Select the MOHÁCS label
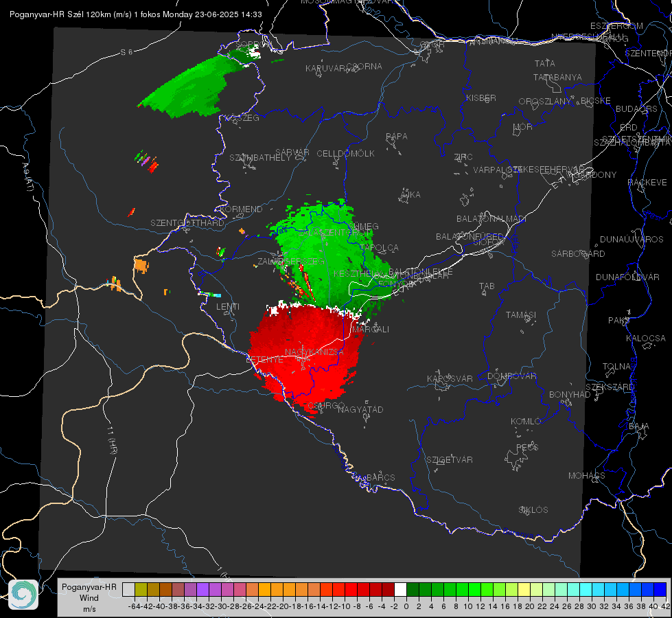 pyautogui.click(x=586, y=476)
